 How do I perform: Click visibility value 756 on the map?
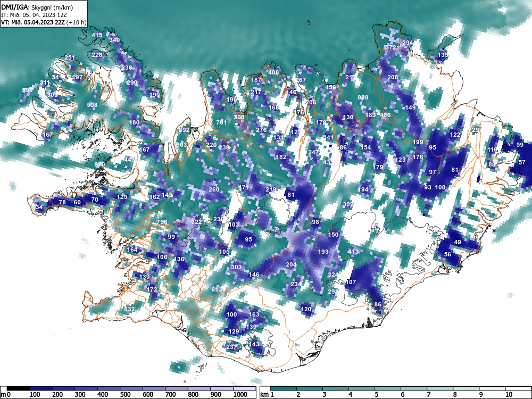click(x=162, y=222)
